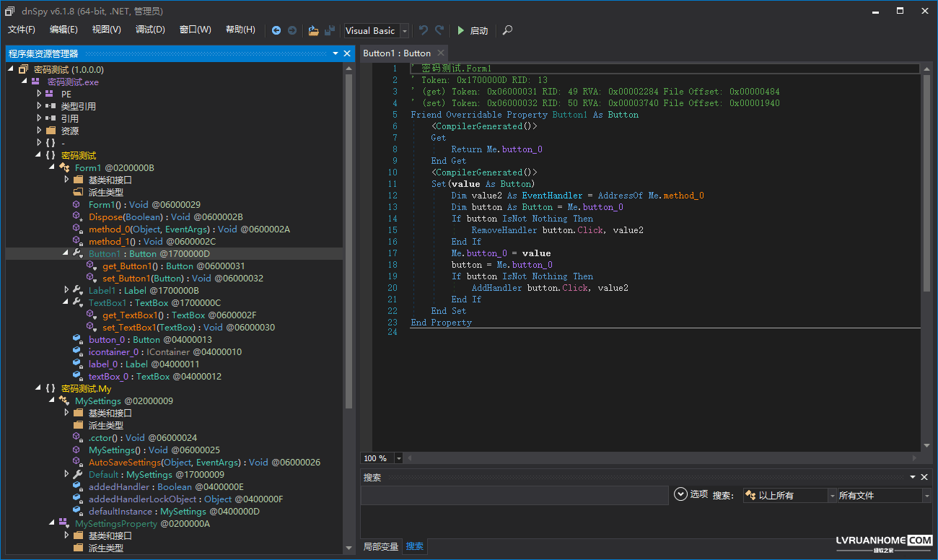
Task: Click the navigate back arrow icon
Action: coord(276,30)
